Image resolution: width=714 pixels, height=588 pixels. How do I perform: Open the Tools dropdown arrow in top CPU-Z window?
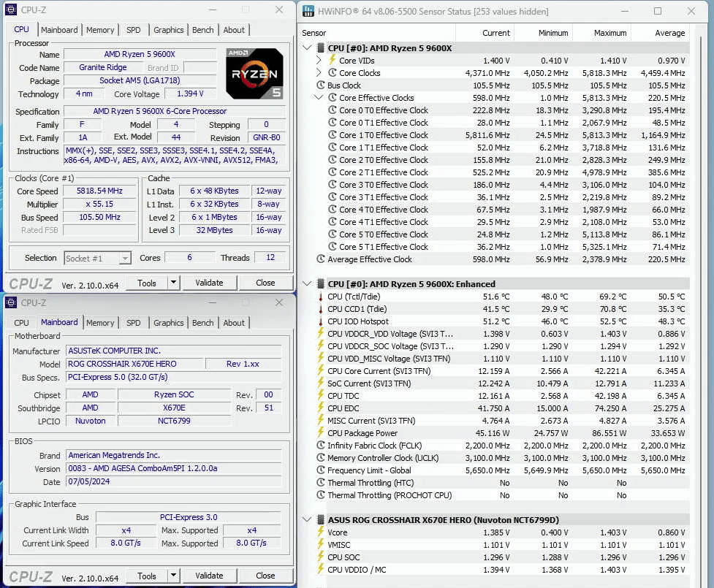coord(173,283)
